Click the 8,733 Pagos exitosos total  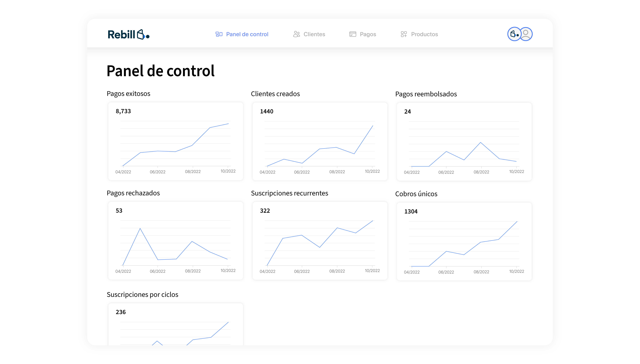pyautogui.click(x=123, y=111)
